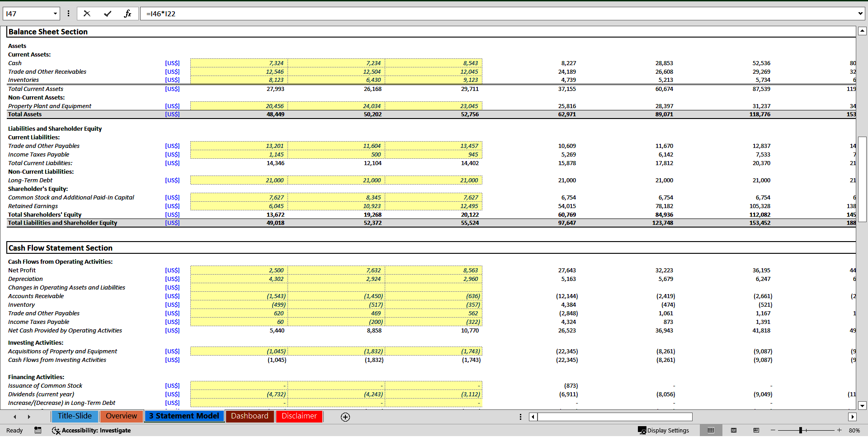868x437 pixels.
Task: Select Total Liabilities value 153,452
Action: [759, 223]
